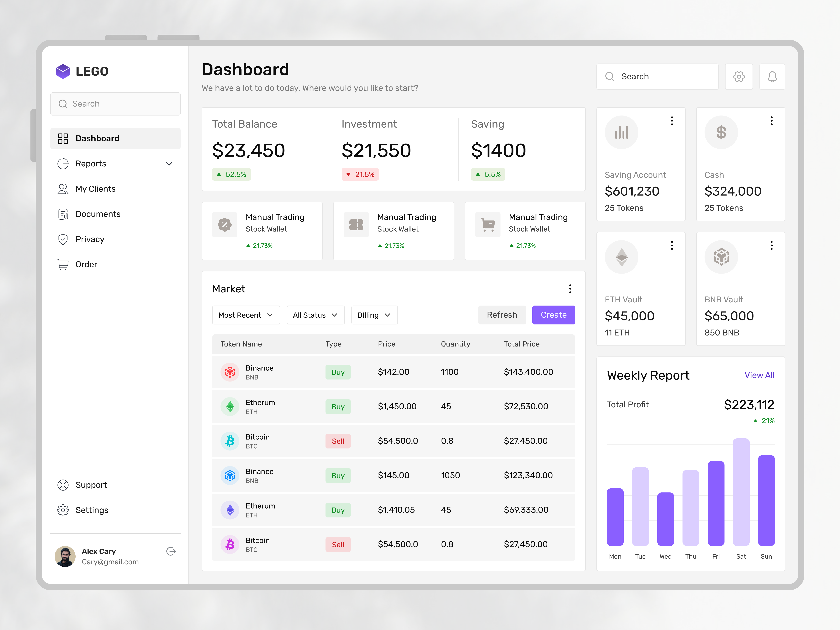Screen dimensions: 840x630
Task: Click the LEGO logo icon in sidebar
Action: pos(63,71)
